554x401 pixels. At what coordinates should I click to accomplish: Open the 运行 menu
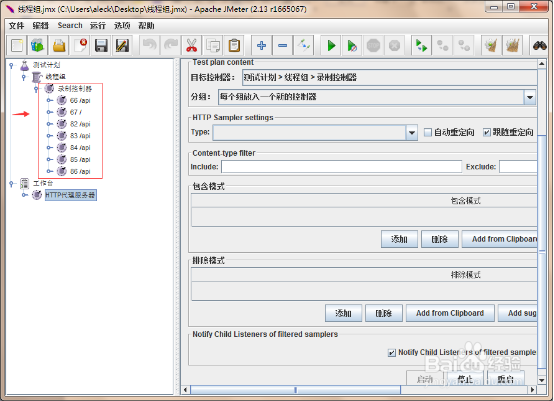(x=98, y=25)
